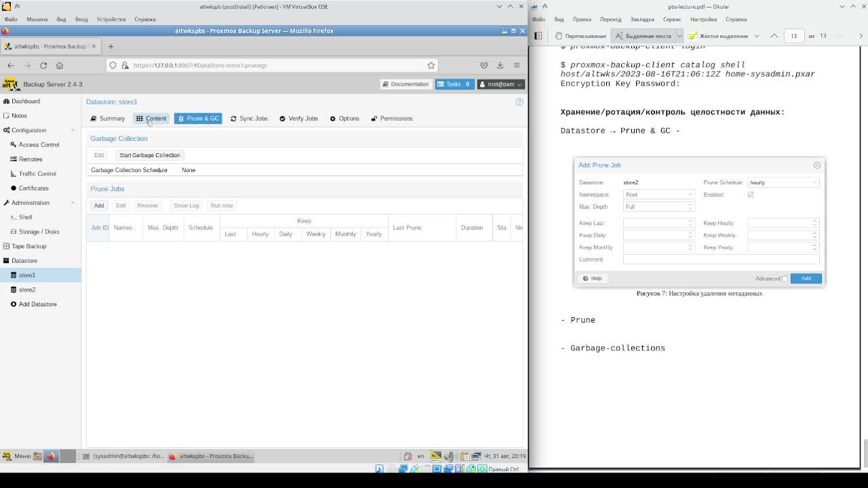The height and width of the screenshot is (488, 868).
Task: Go to previous page in Okular
Action: 774,36
